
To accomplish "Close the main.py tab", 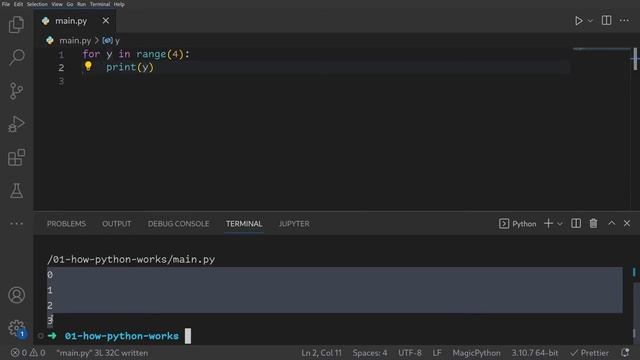I will pos(106,20).
